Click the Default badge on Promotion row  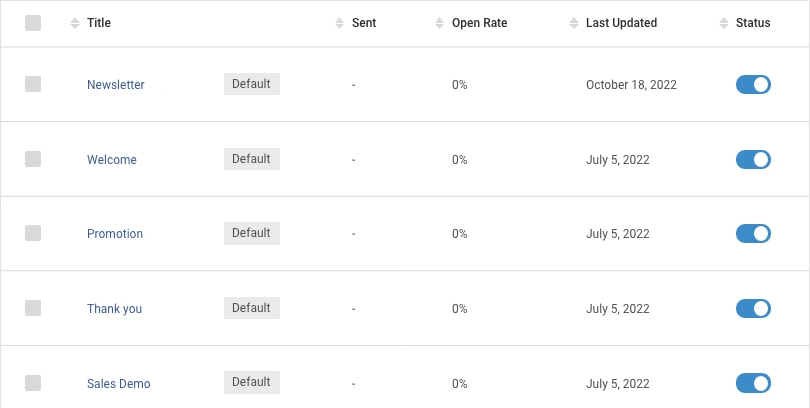click(x=252, y=233)
